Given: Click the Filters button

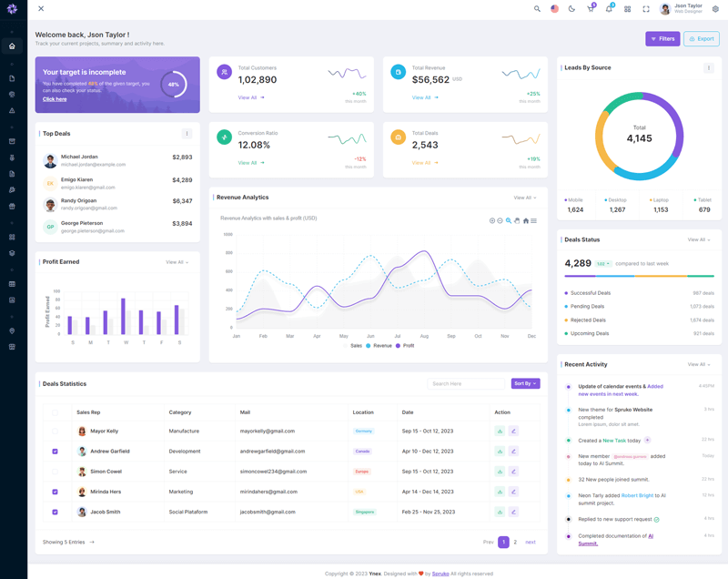Looking at the screenshot, I should point(662,39).
